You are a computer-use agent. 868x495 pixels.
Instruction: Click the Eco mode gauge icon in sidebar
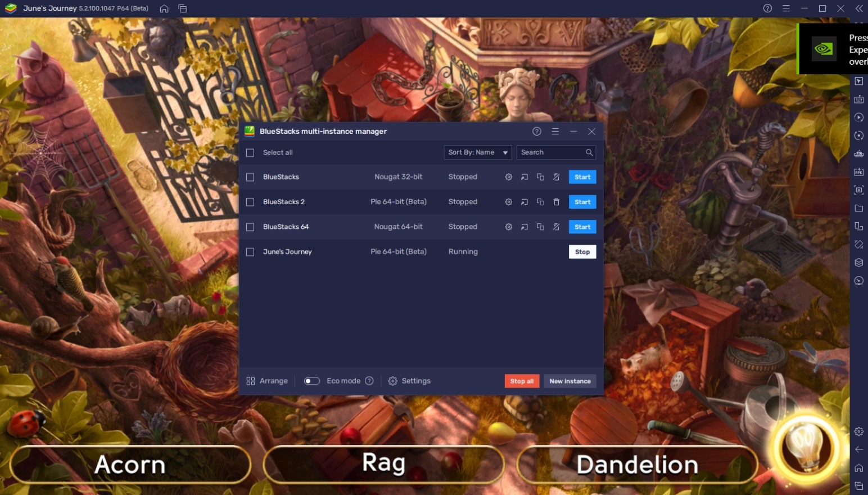tap(859, 281)
